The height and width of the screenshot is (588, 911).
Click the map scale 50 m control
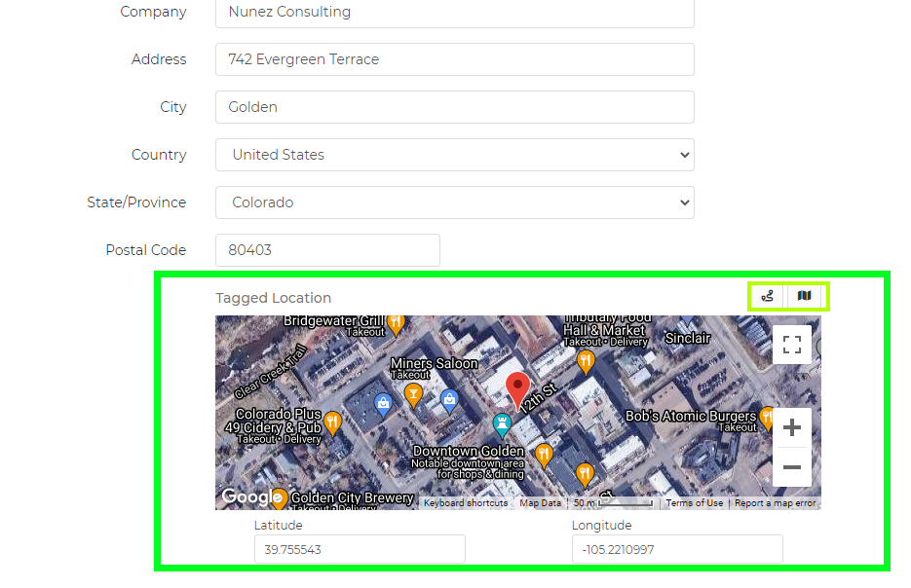[x=614, y=503]
